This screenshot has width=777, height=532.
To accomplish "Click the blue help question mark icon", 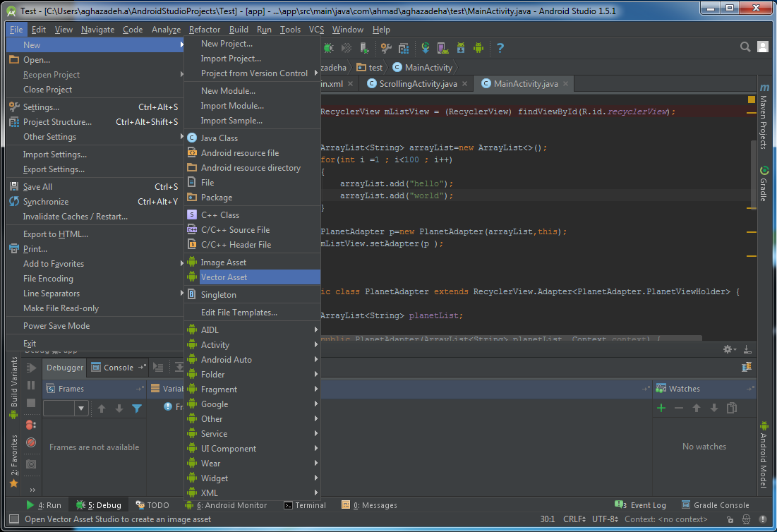I will tap(500, 48).
